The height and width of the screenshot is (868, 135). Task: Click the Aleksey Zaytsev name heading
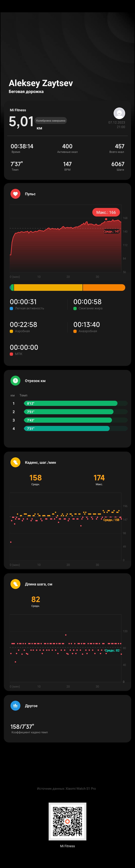click(x=41, y=83)
